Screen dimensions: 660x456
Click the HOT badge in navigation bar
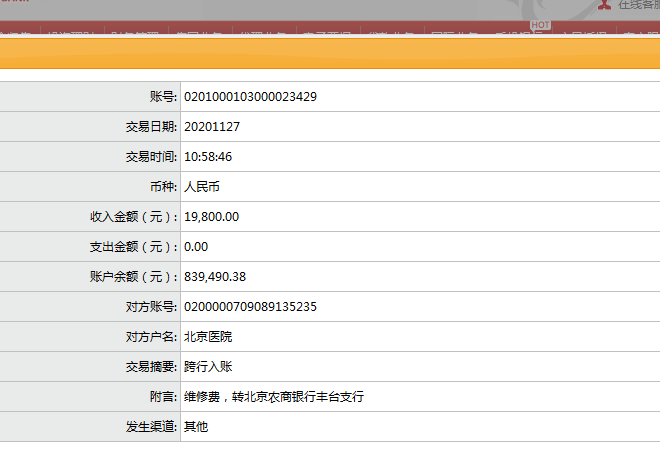tap(540, 24)
